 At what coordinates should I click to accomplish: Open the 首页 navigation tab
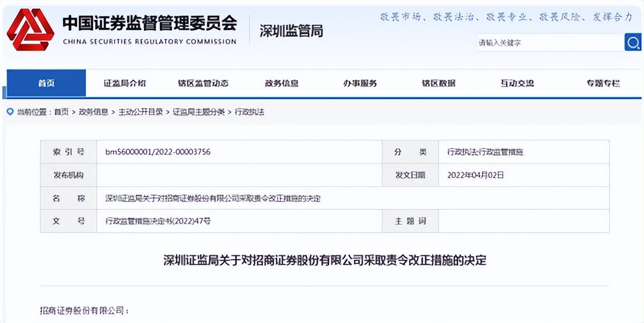pyautogui.click(x=46, y=83)
